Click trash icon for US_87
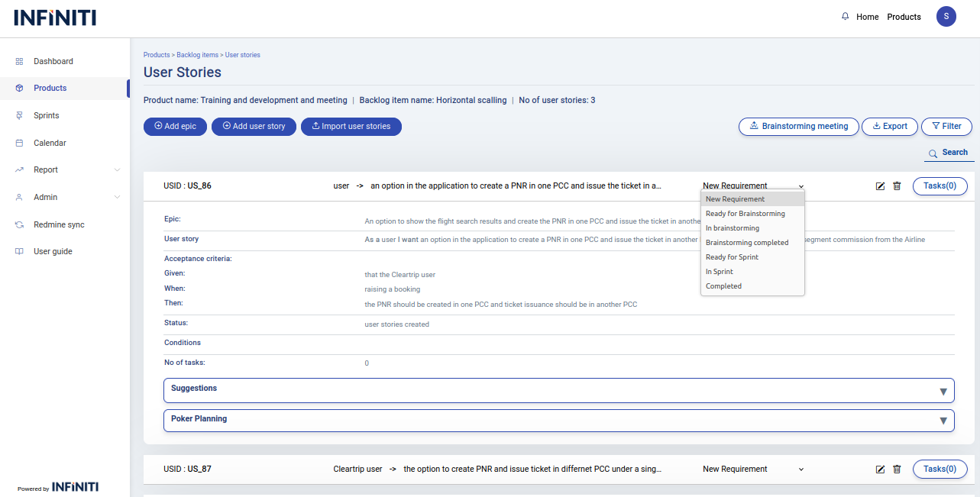Viewport: 980px width, 497px height. tap(897, 469)
